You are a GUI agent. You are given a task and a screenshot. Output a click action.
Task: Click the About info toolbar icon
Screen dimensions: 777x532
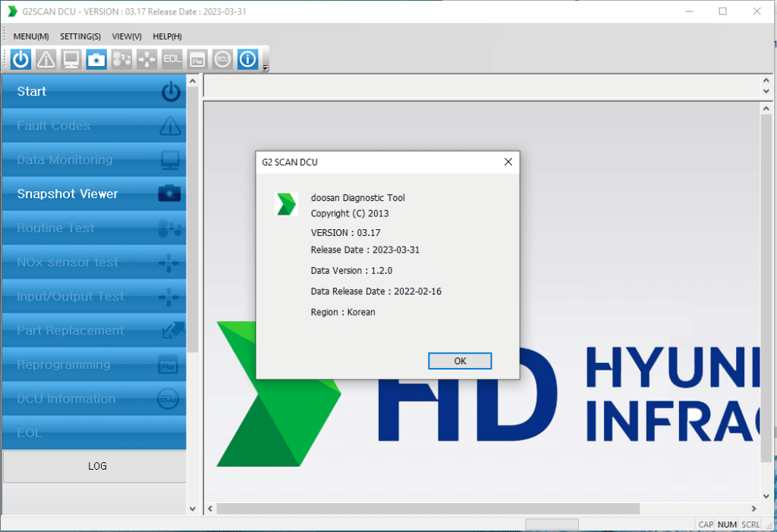point(248,59)
